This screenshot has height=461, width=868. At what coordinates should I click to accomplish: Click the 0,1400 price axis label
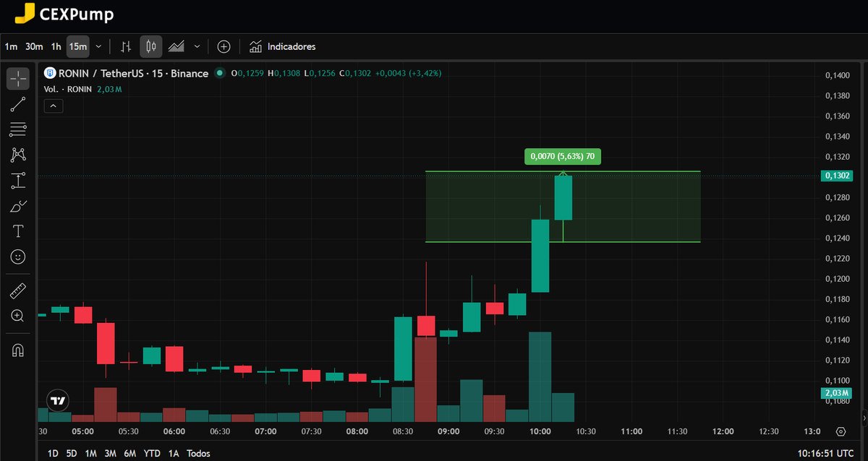837,75
